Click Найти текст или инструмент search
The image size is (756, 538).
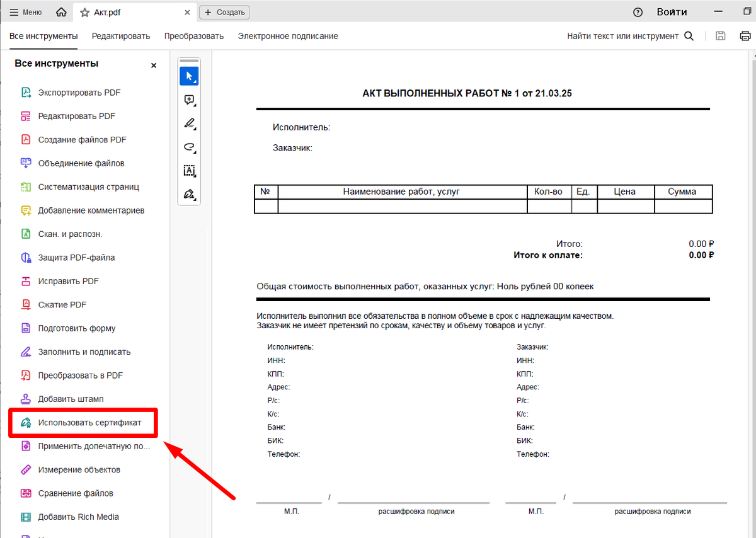pyautogui.click(x=622, y=36)
